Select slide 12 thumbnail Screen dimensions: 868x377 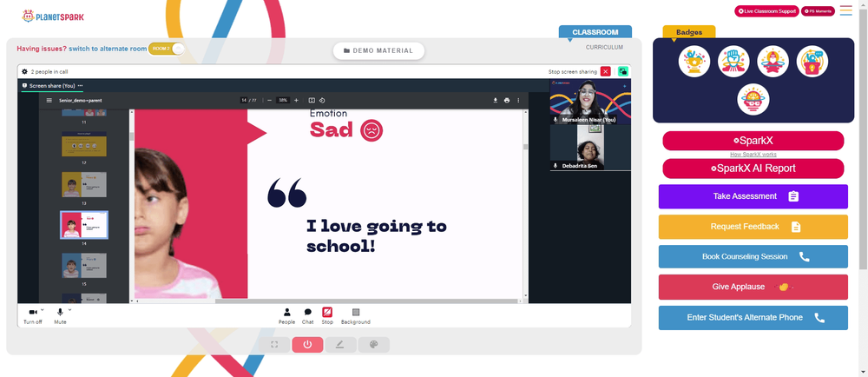click(84, 145)
